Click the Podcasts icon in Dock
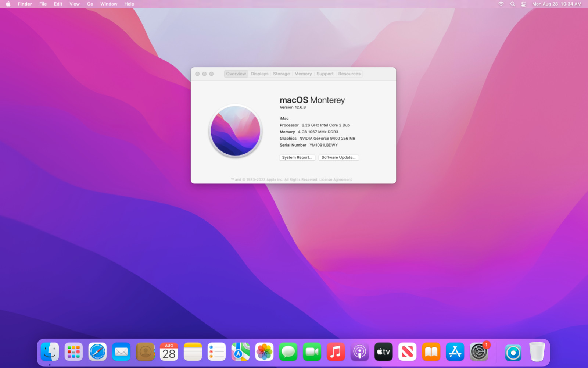 click(359, 352)
